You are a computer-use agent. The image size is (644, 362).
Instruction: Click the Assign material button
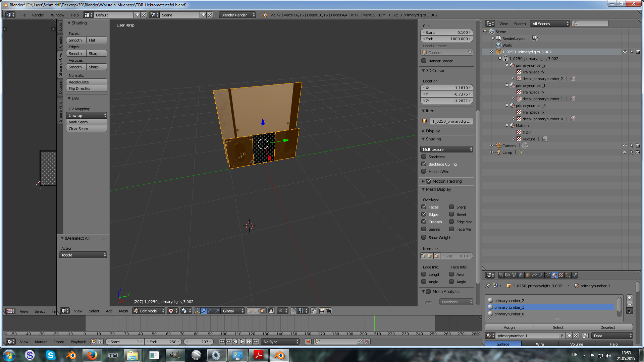(x=509, y=327)
